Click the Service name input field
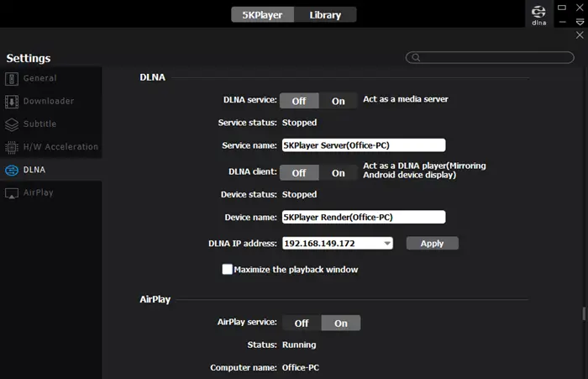588x379 pixels. [x=364, y=145]
